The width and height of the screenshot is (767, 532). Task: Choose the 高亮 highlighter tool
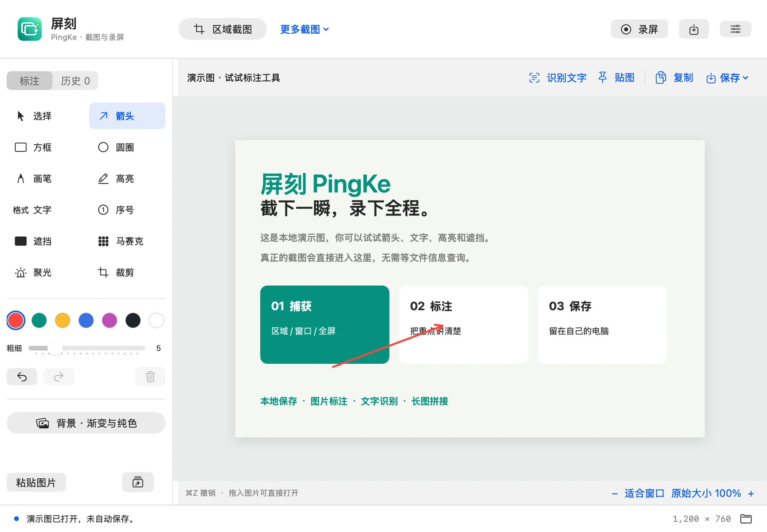[127, 178]
